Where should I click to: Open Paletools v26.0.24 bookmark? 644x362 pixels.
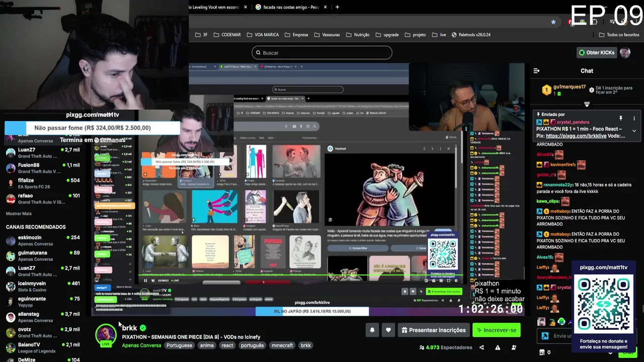click(471, 35)
